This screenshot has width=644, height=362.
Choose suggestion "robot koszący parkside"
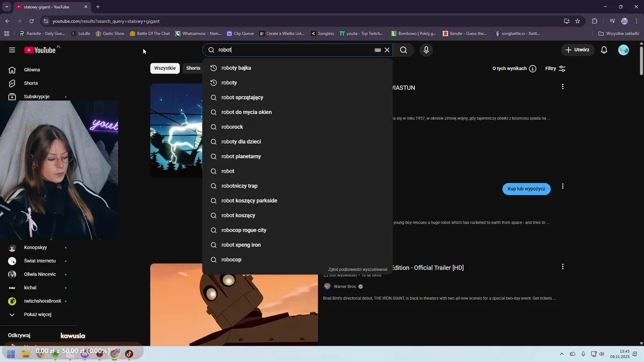297,201
